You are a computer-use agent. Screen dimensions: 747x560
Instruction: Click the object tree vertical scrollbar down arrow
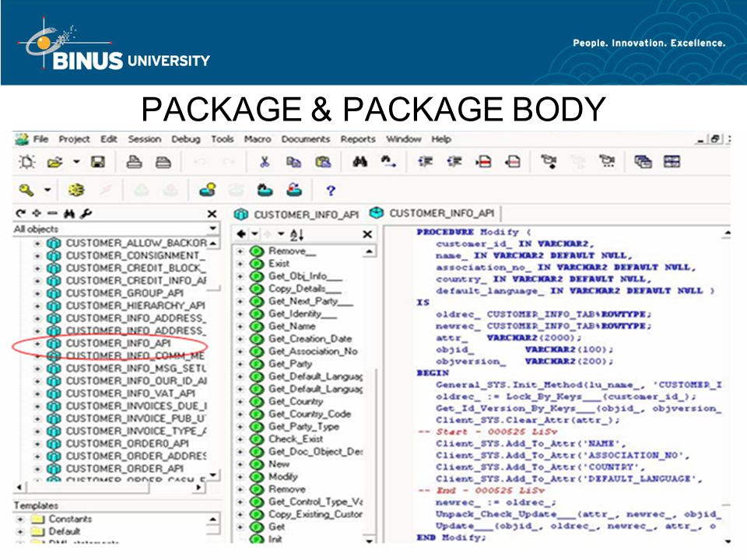(213, 474)
